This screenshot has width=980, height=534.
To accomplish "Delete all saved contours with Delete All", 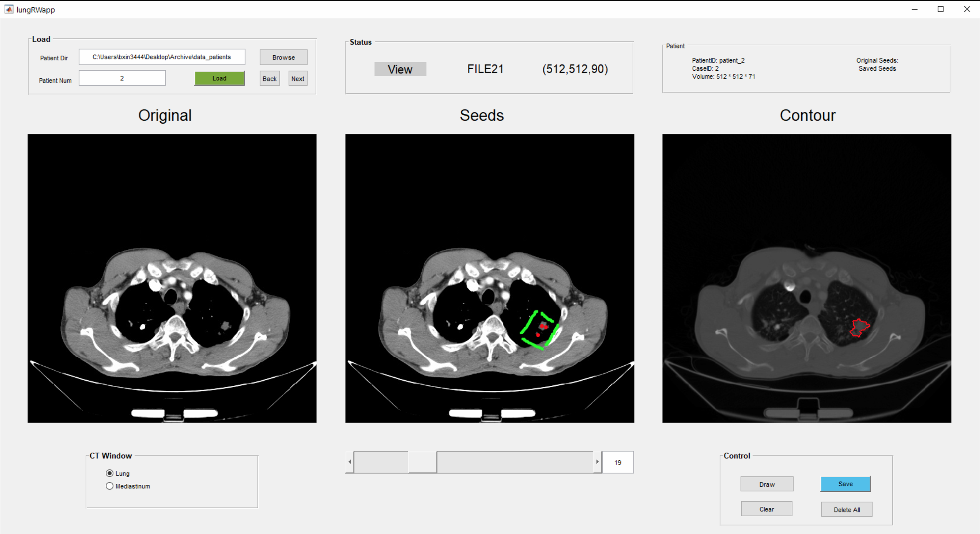I will tap(846, 509).
